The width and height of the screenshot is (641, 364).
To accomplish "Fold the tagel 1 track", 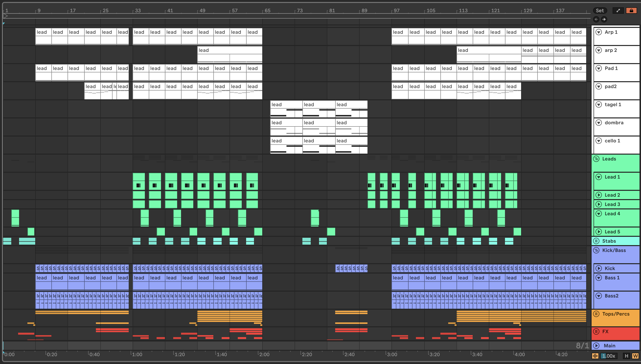I will click(x=598, y=104).
